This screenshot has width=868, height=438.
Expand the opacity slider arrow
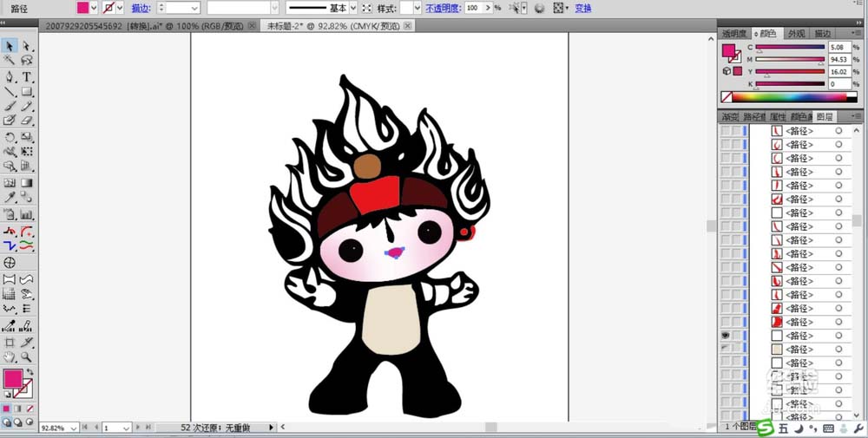pyautogui.click(x=487, y=8)
